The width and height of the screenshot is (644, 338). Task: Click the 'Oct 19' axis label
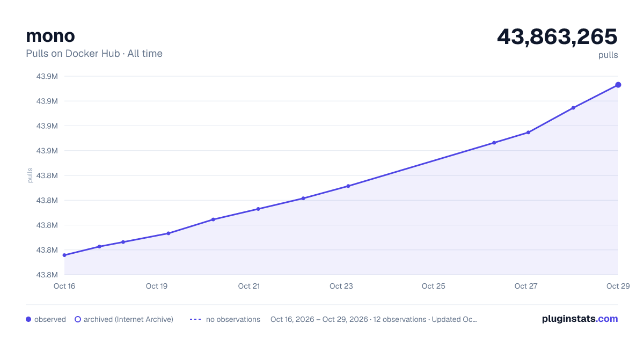(157, 286)
